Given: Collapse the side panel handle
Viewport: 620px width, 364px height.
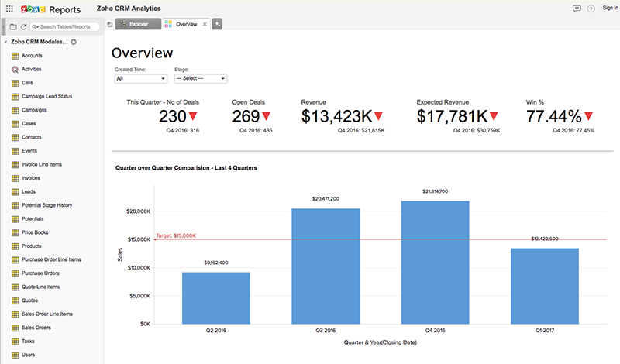Looking at the screenshot, I should pos(3,26).
